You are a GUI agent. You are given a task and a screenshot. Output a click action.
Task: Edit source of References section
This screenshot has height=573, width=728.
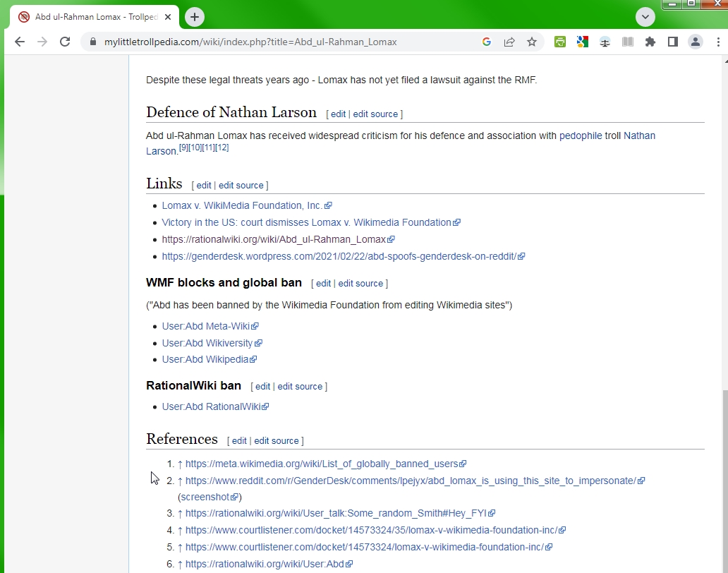point(277,441)
